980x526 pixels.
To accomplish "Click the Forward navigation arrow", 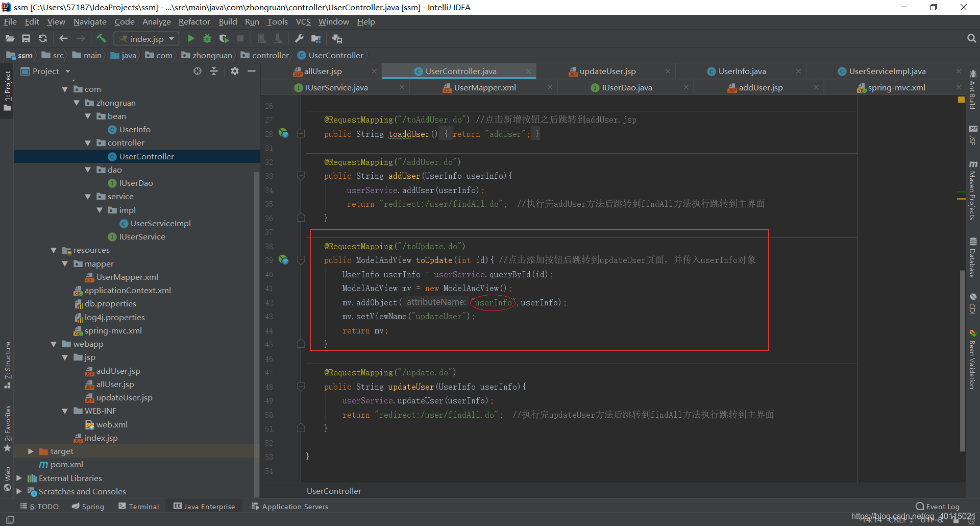I will [81, 39].
